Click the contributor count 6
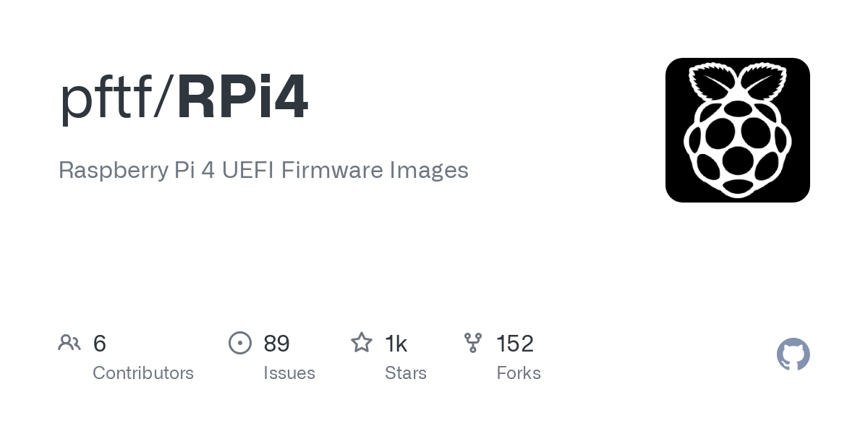 pyautogui.click(x=100, y=344)
